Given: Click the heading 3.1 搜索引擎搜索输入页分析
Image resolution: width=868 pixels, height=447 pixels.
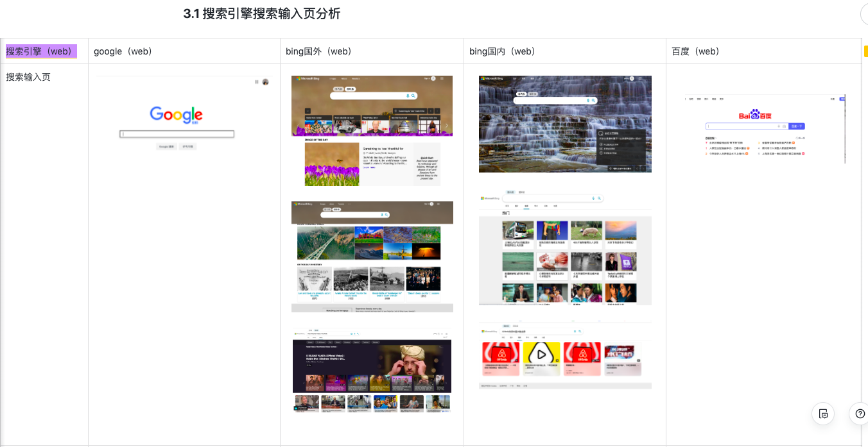Looking at the screenshot, I should 261,14.
